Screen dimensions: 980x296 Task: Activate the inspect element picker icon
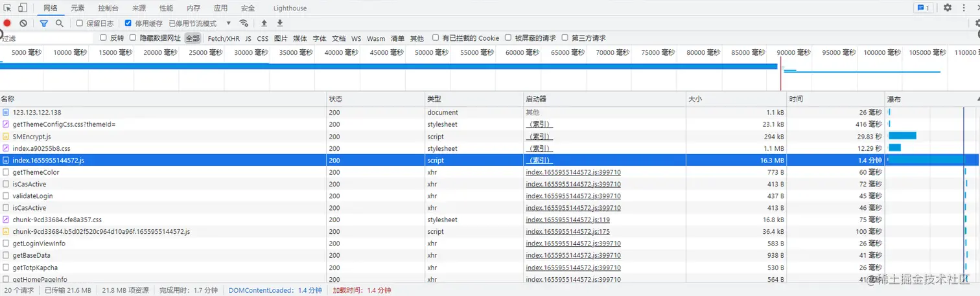click(8, 8)
